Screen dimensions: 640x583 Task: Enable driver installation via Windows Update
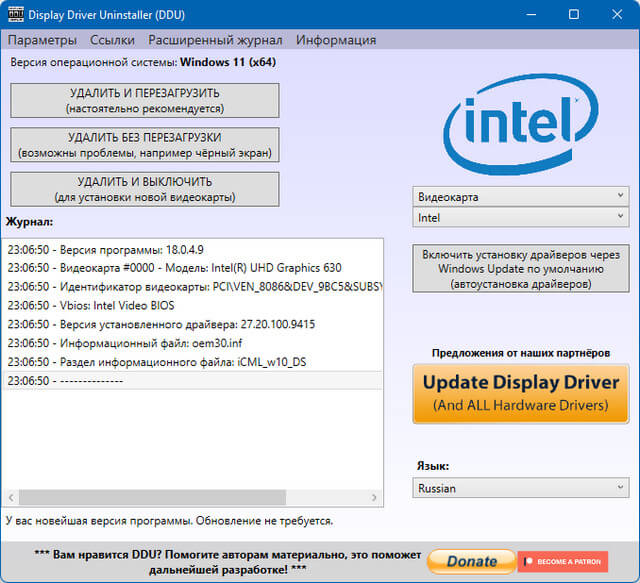(520, 269)
